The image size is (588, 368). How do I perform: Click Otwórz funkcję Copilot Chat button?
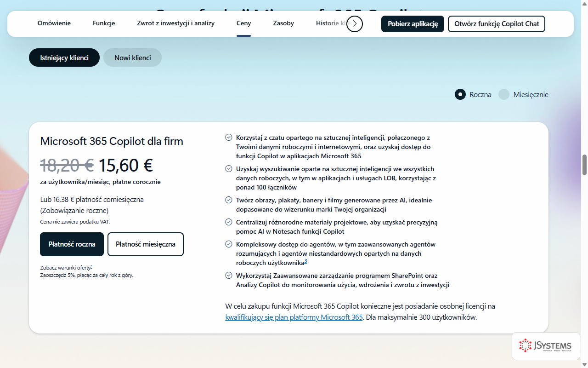(x=497, y=23)
